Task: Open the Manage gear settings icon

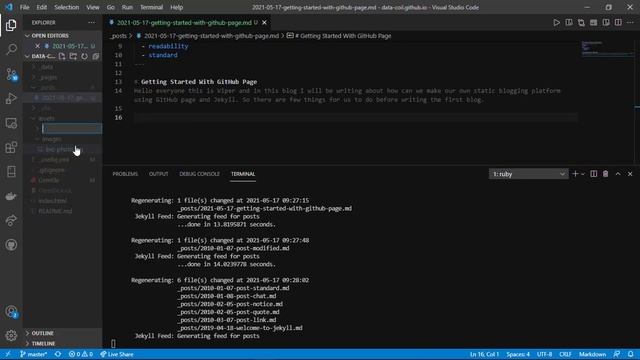Action: [x=11, y=336]
